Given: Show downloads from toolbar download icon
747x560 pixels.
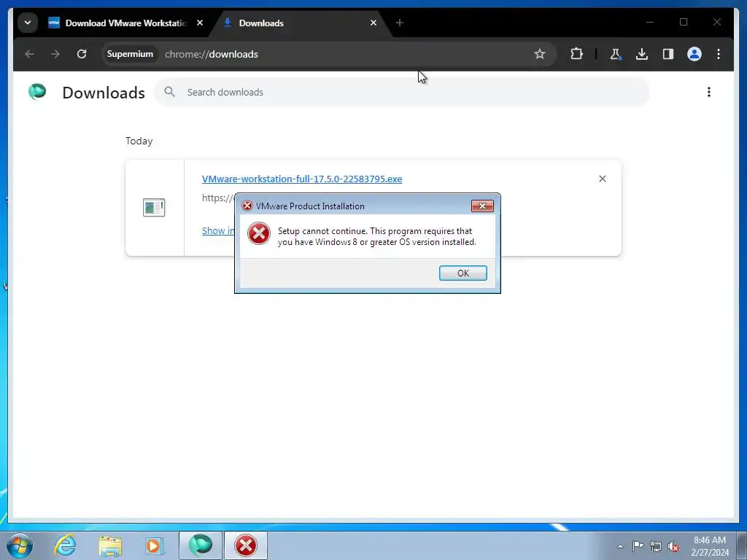Looking at the screenshot, I should click(642, 54).
